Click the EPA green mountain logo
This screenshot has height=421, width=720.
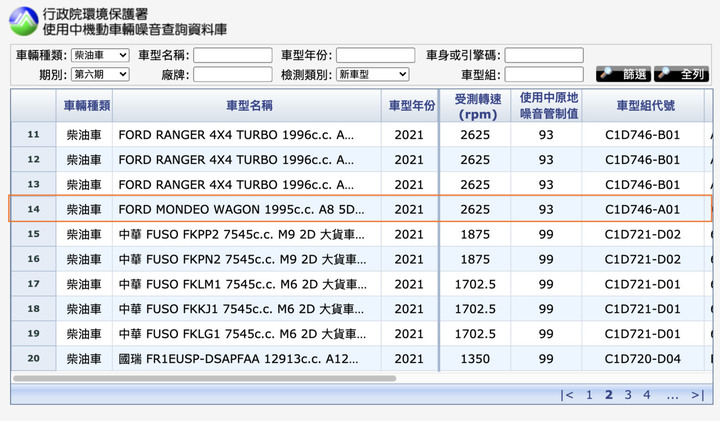[x=23, y=21]
